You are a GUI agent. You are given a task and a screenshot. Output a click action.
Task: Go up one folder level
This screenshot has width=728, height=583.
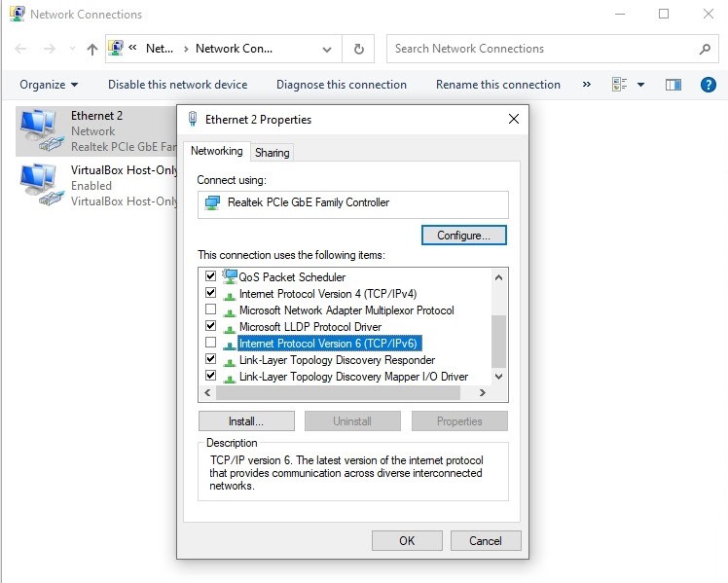pyautogui.click(x=91, y=49)
